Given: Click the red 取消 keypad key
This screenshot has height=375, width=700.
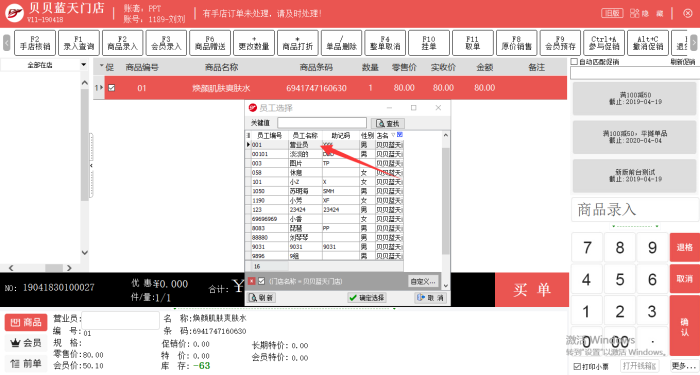Looking at the screenshot, I should (x=684, y=279).
